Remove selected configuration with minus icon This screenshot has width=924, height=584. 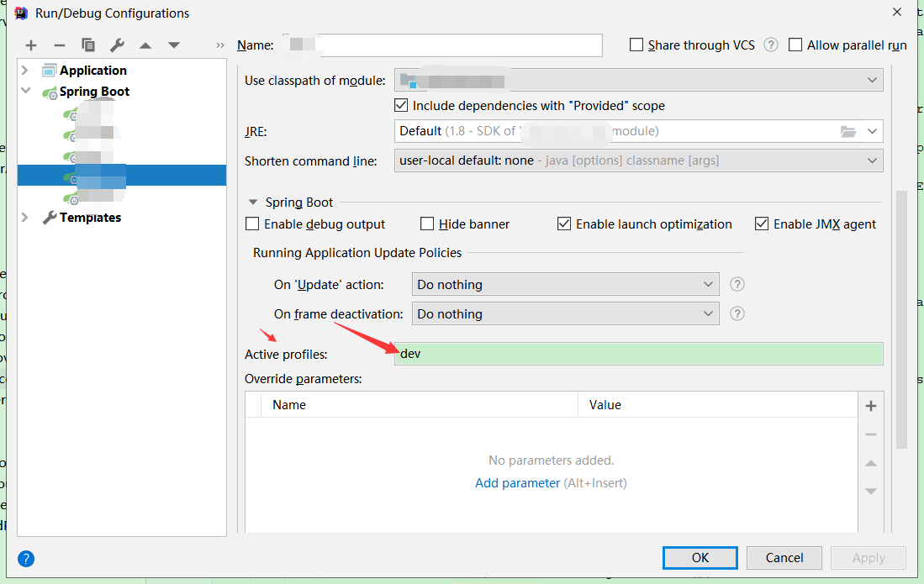[x=60, y=45]
